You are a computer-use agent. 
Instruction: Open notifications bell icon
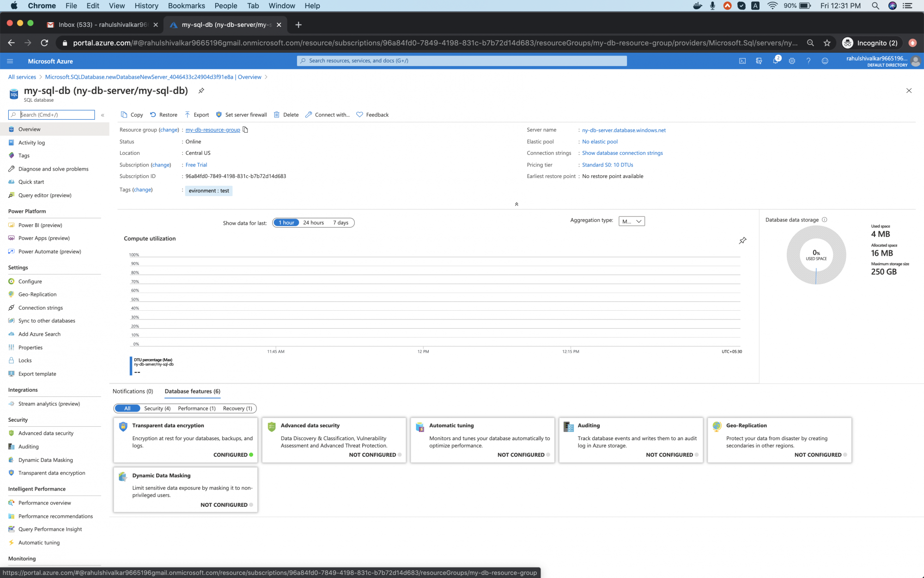pyautogui.click(x=775, y=61)
